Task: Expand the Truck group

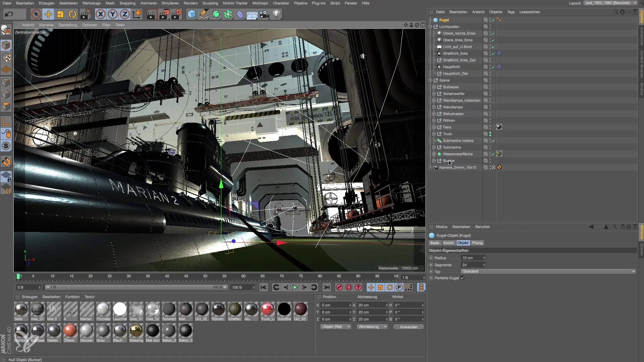Action: [434, 134]
